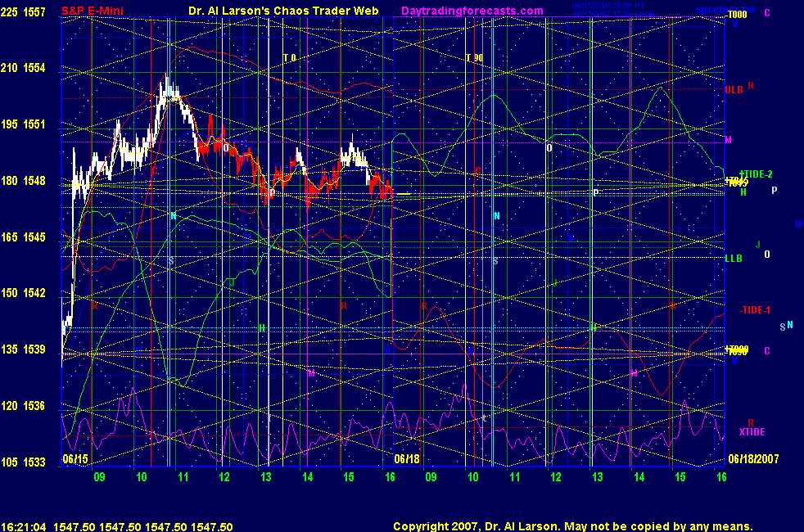Viewport: 804px width, 532px height.
Task: Click the ULB band label
Action: (x=734, y=90)
